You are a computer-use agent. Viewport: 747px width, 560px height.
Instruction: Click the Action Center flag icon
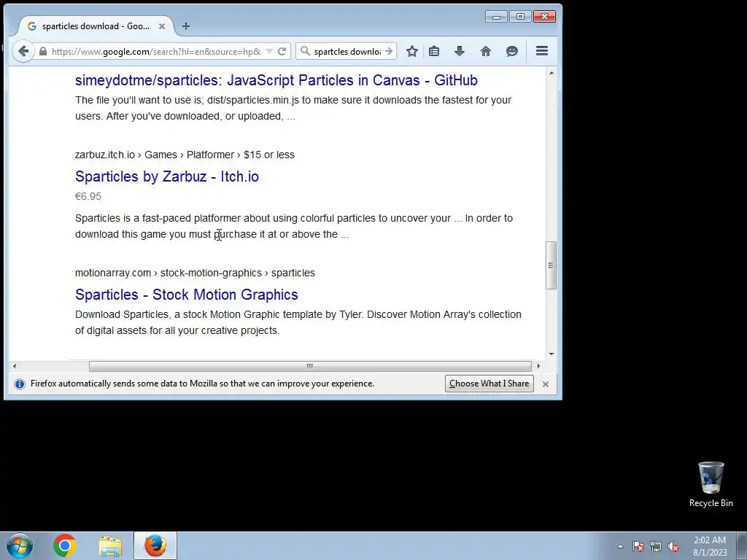pos(638,546)
